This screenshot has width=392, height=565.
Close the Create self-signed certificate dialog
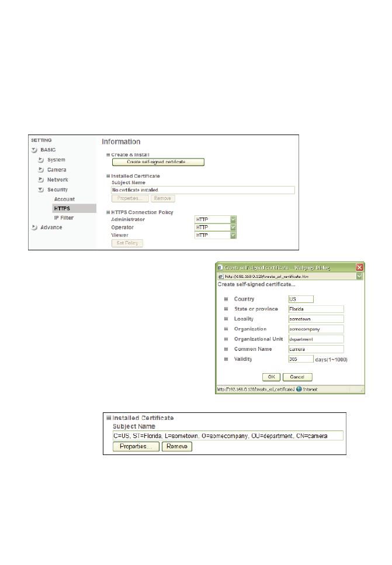[x=360, y=267]
